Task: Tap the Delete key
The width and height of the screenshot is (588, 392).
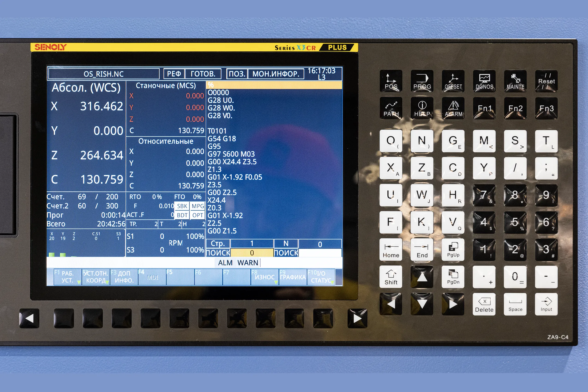Action: tap(484, 304)
